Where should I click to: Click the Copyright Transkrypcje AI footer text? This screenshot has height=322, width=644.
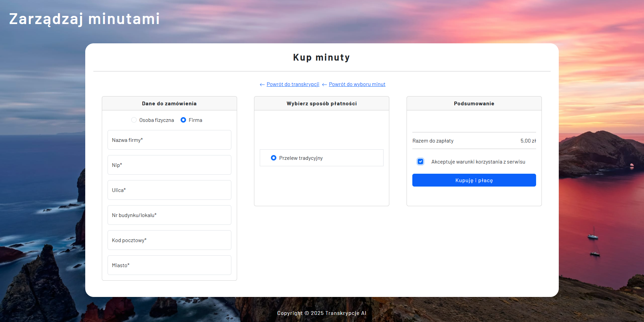322,313
